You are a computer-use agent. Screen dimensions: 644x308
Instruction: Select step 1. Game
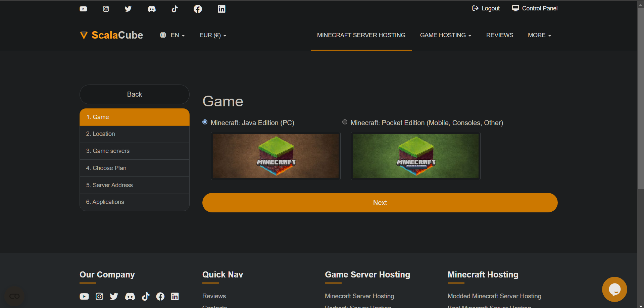click(x=135, y=117)
